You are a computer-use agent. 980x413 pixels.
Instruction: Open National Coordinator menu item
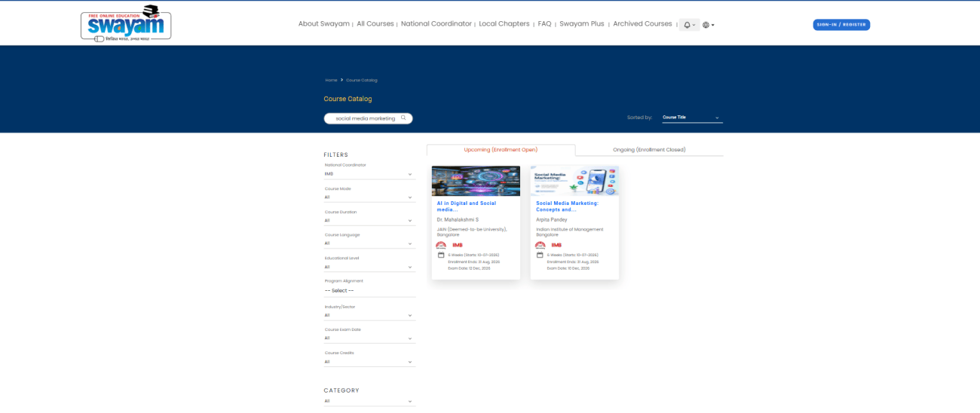(436, 24)
